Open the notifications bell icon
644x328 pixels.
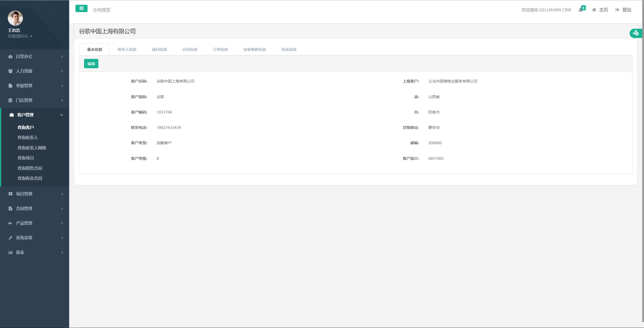point(581,10)
